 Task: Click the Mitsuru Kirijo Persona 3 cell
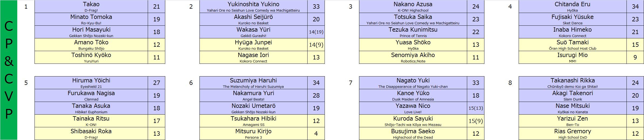tap(253, 134)
